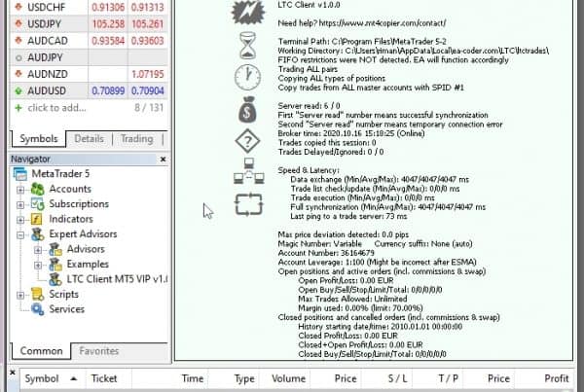Switch to the Symbols tab
584x392 pixels.
pos(39,139)
